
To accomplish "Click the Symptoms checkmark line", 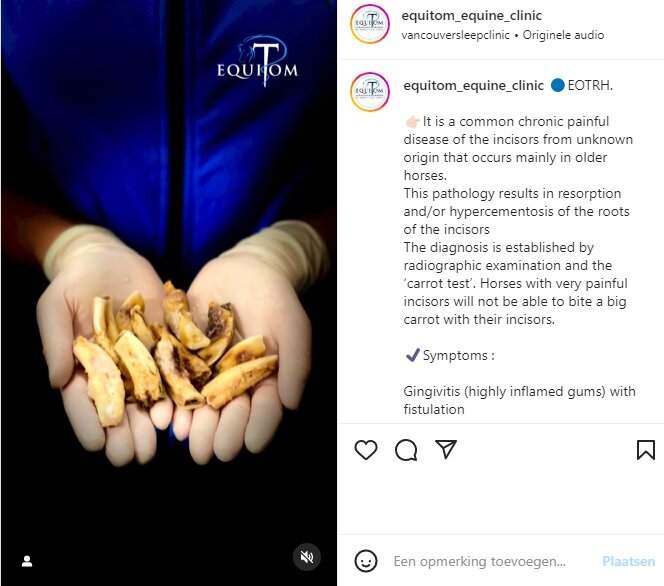I will [450, 355].
